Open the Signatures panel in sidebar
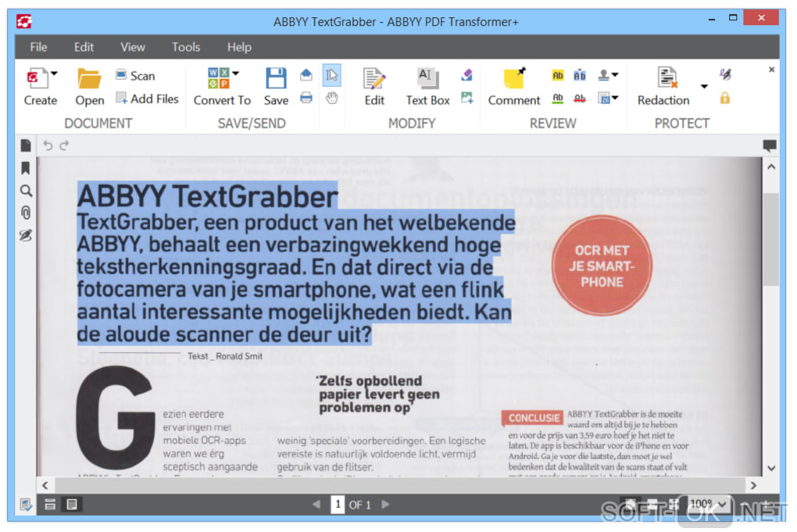The image size is (797, 532). click(x=26, y=235)
